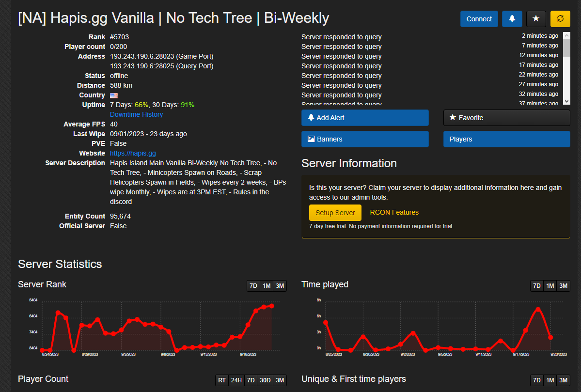The image size is (581, 392).
Task: Click the Setup Server button
Action: point(335,213)
